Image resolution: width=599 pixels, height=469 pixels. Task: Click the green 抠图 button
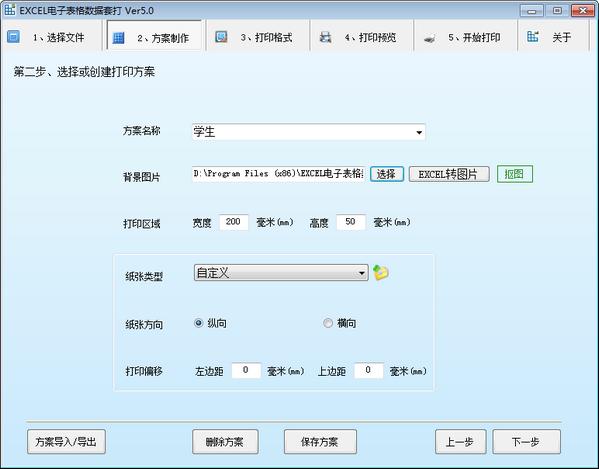pos(515,174)
